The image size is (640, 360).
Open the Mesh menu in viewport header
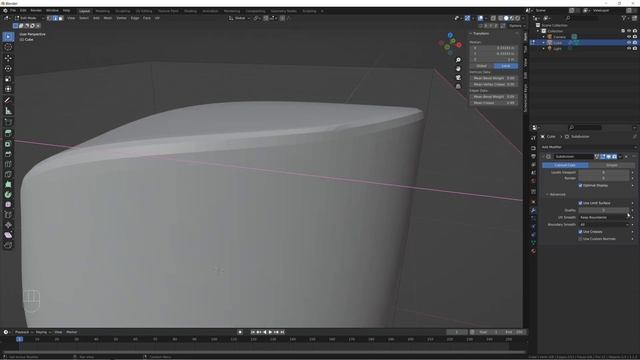(x=108, y=18)
